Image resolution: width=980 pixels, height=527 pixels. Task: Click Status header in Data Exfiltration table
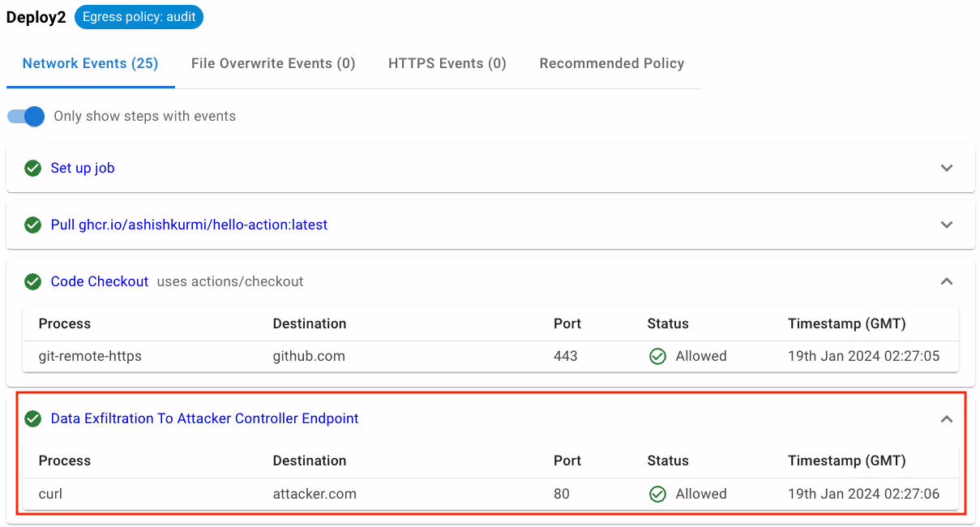668,461
